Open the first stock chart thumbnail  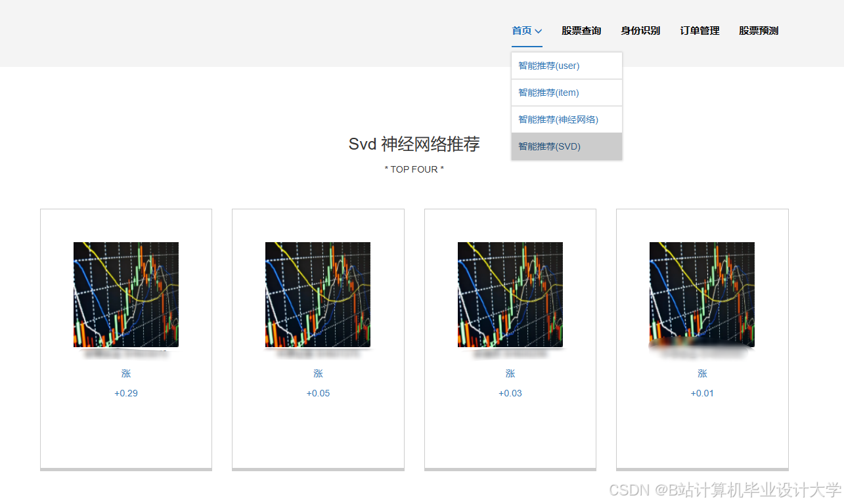click(x=125, y=294)
